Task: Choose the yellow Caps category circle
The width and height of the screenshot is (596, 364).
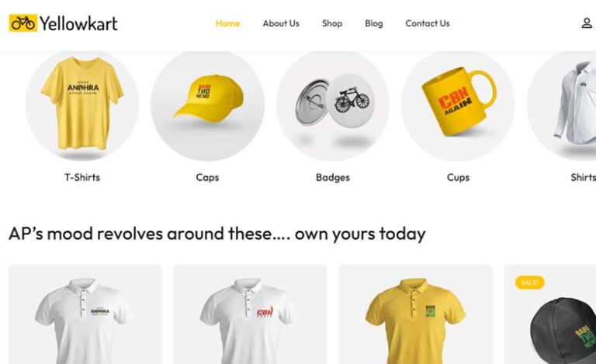Action: click(x=207, y=104)
